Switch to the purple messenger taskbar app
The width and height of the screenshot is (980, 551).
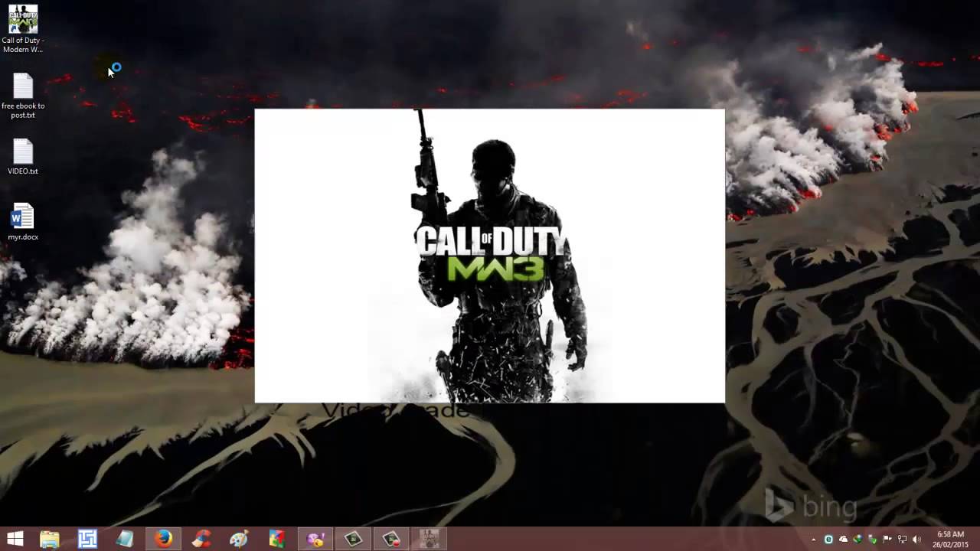315,539
